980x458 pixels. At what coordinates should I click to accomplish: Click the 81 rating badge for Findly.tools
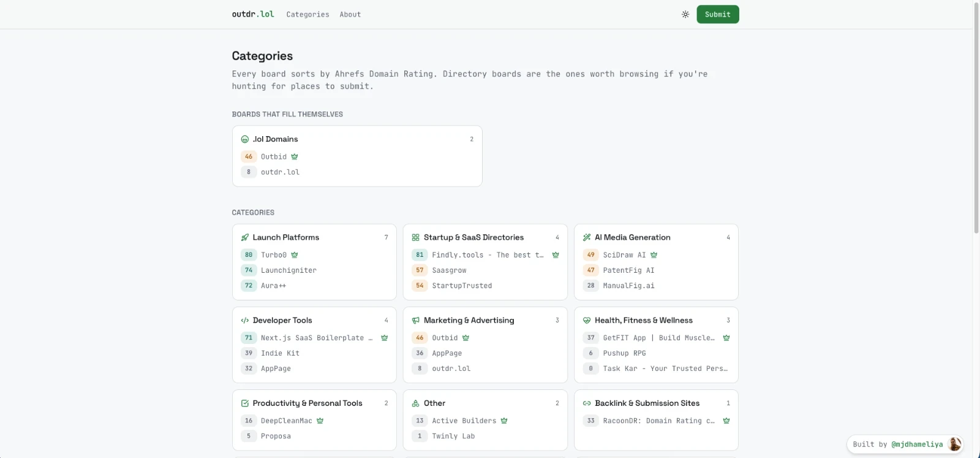[420, 254]
